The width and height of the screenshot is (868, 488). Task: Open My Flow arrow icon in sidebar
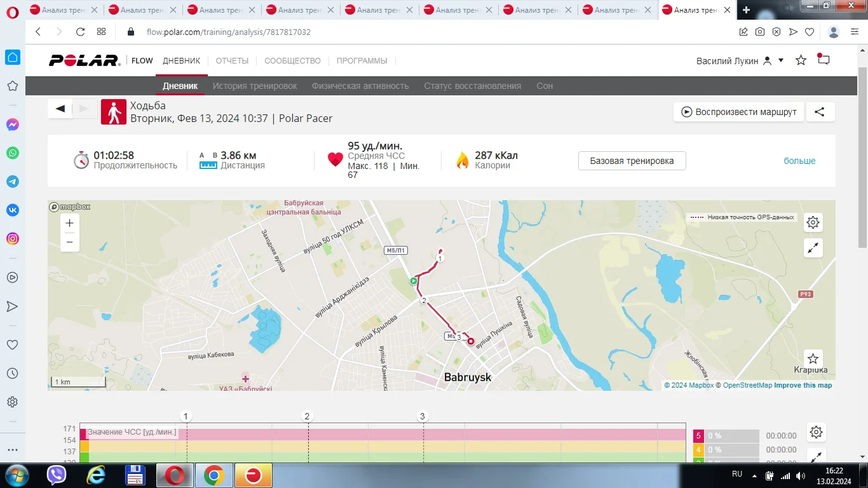pyautogui.click(x=12, y=306)
